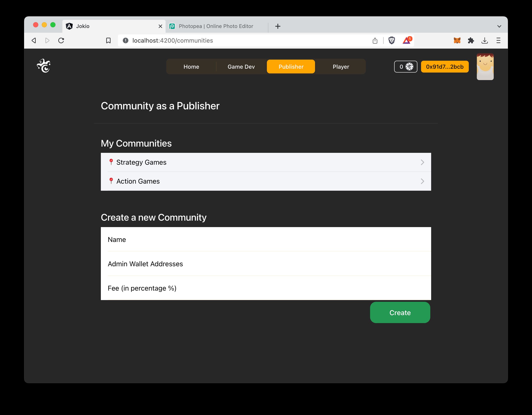The height and width of the screenshot is (415, 532).
Task: Click the Name input field
Action: (266, 240)
